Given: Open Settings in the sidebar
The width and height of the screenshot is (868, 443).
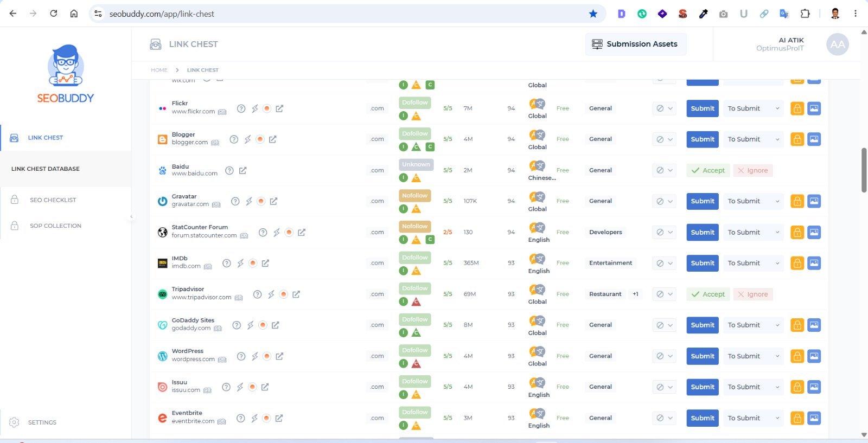Looking at the screenshot, I should 42,422.
